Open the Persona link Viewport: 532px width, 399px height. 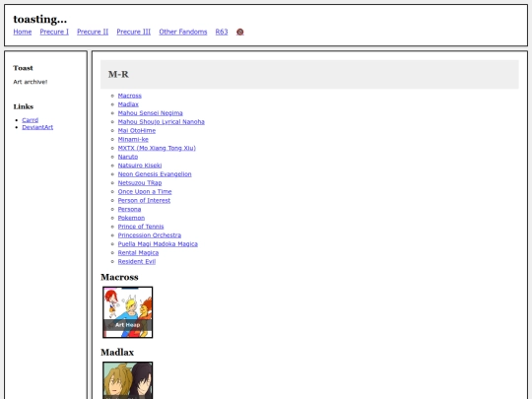[x=129, y=209]
